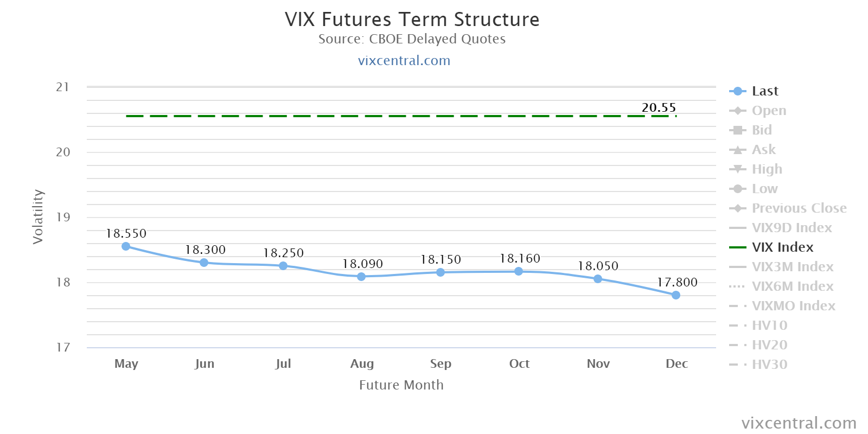Show the VIX9D Index series
This screenshot has height=434, width=868.
[x=792, y=228]
